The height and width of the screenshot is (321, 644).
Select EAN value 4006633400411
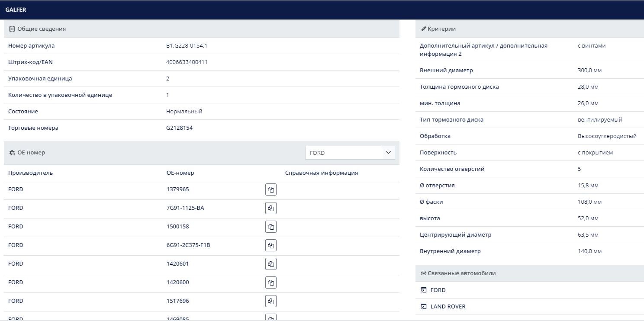coord(187,62)
